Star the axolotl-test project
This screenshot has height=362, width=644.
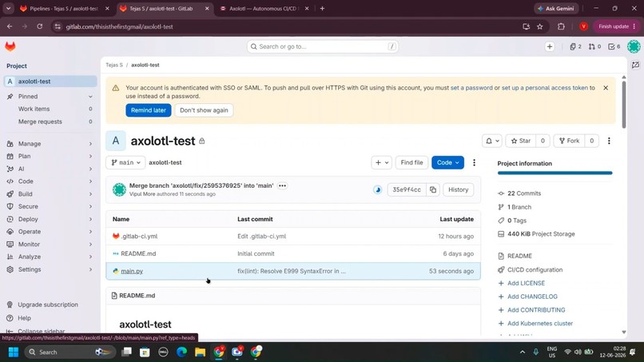coord(521,141)
